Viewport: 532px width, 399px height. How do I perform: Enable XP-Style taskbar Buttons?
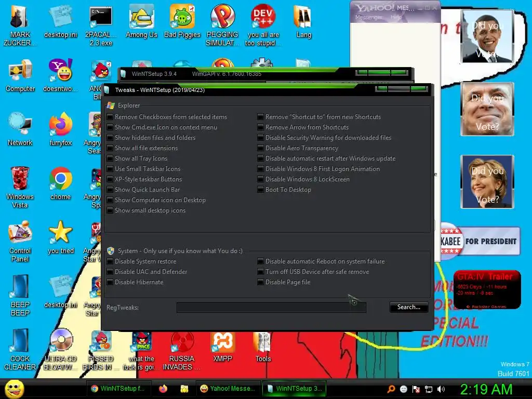[110, 179]
